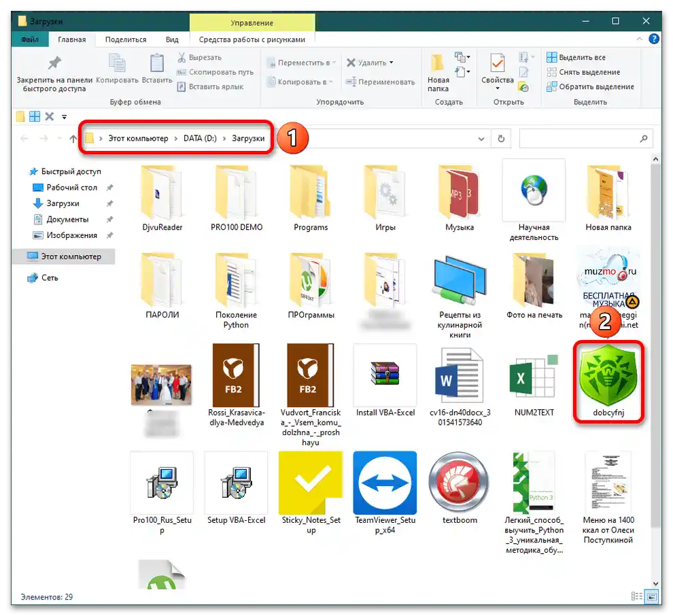This screenshot has height=616, width=673.
Task: Select the PRO100 DEMO folder
Action: coord(237,198)
